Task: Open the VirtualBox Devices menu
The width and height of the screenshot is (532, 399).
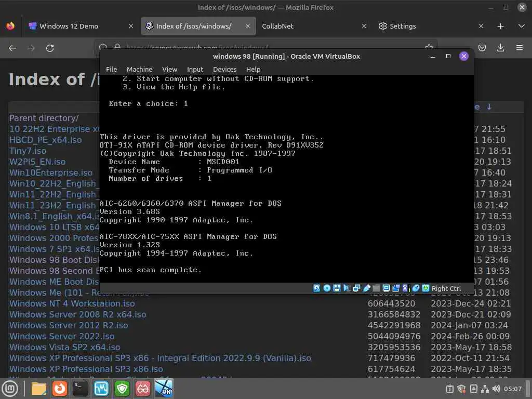Action: pos(224,69)
